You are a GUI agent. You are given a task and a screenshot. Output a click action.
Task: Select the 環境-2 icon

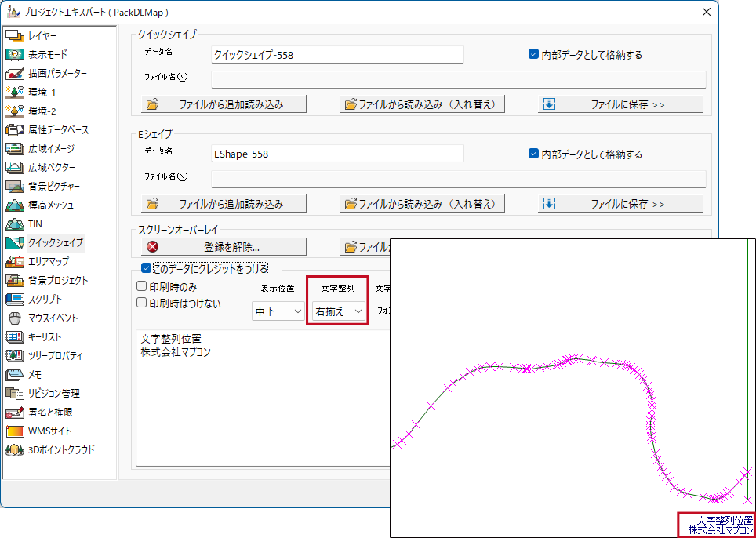(14, 111)
